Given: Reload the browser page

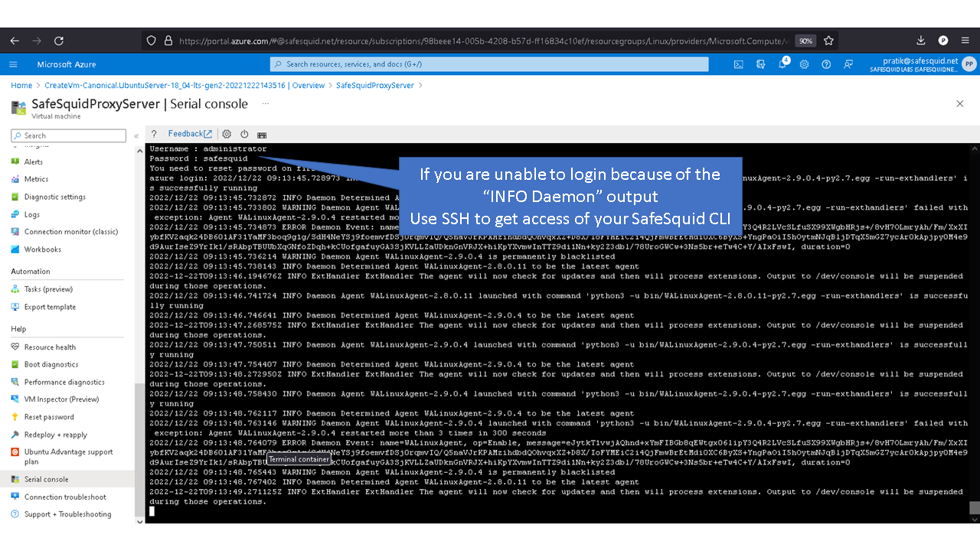Looking at the screenshot, I should (59, 41).
